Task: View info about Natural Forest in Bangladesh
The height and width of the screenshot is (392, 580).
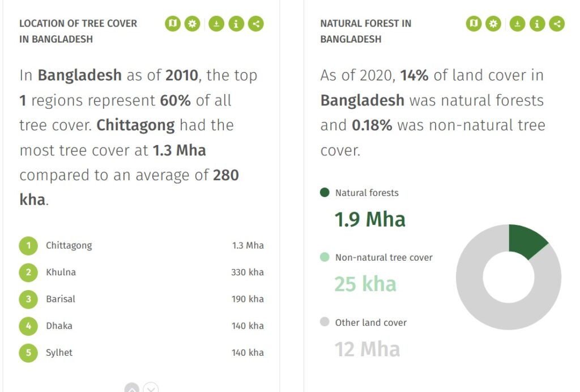Action: [537, 24]
